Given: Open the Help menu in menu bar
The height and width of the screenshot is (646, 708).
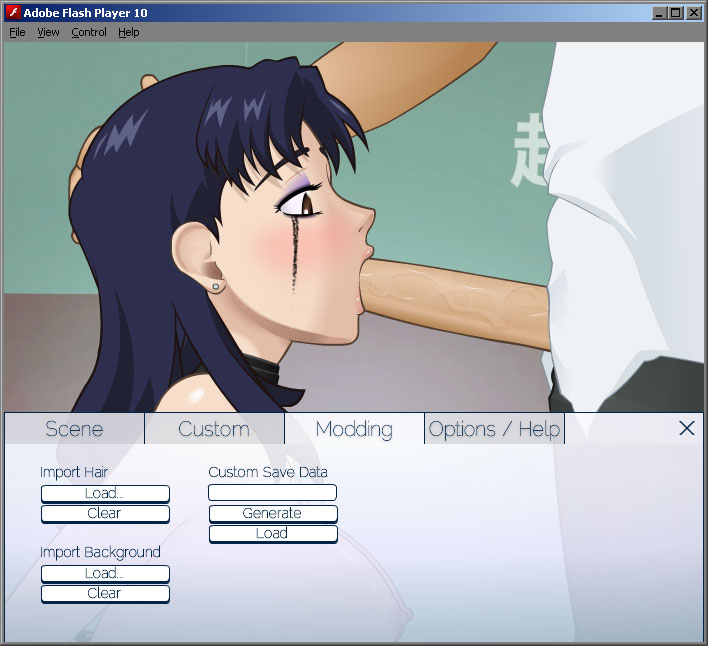Looking at the screenshot, I should (x=129, y=32).
